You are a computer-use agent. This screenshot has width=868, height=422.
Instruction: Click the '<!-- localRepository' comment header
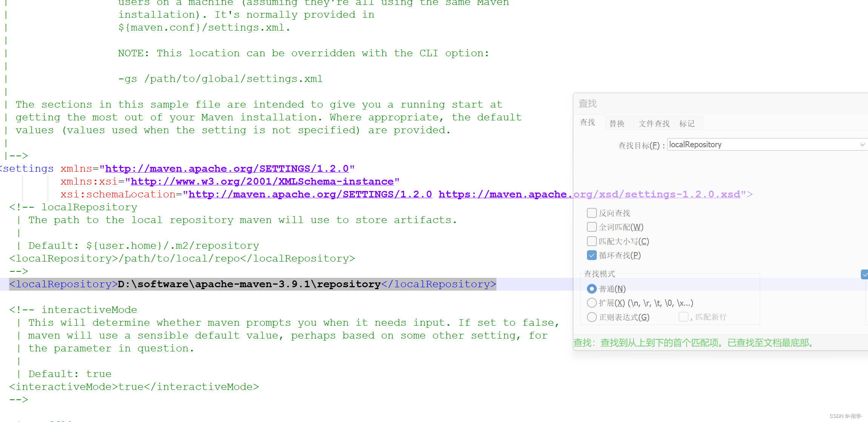click(x=73, y=207)
